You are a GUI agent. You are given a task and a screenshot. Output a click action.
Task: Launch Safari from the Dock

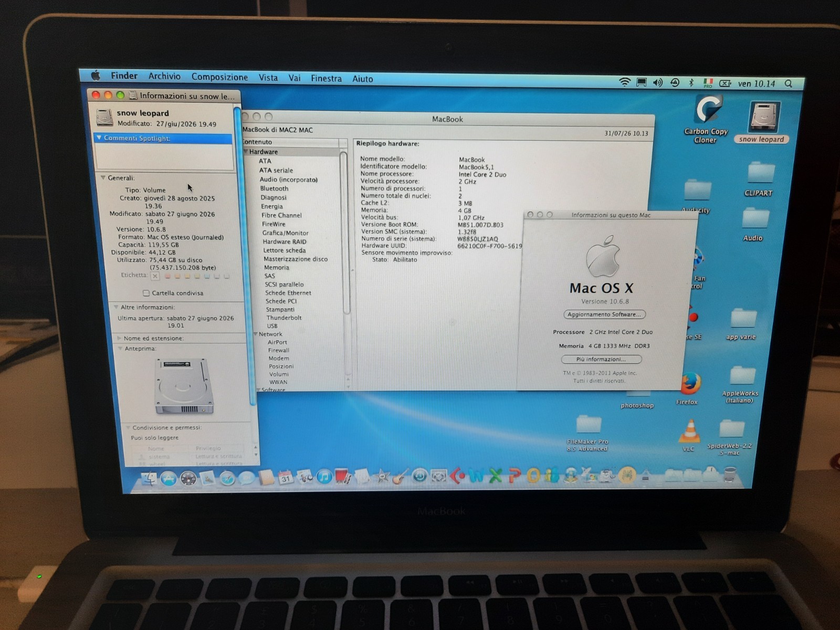pyautogui.click(x=227, y=478)
